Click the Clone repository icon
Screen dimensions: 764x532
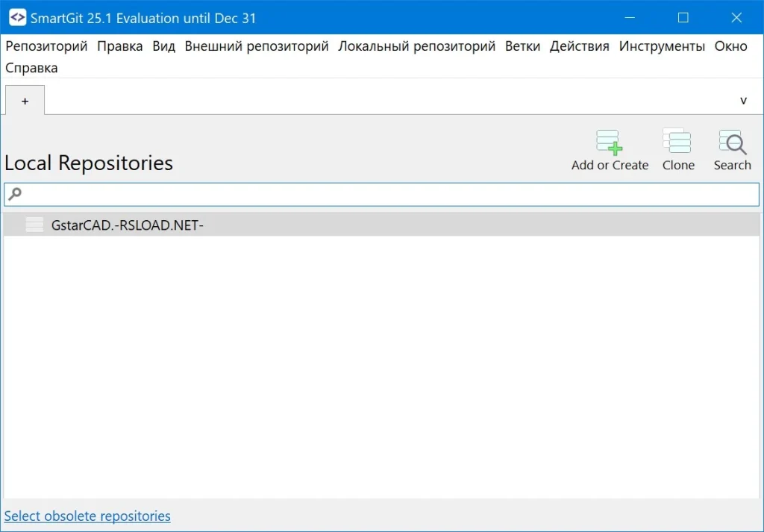point(677,142)
